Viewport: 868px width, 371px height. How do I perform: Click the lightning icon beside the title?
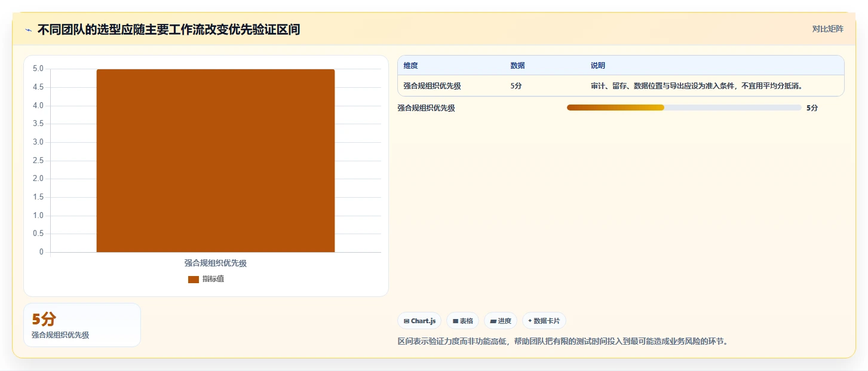28,30
